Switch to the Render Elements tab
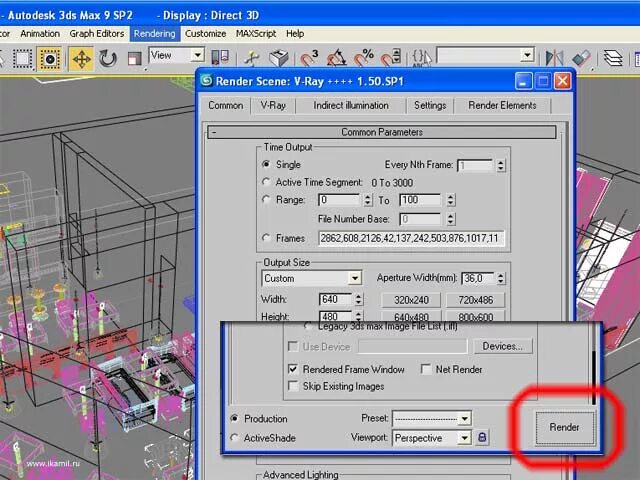 click(502, 106)
